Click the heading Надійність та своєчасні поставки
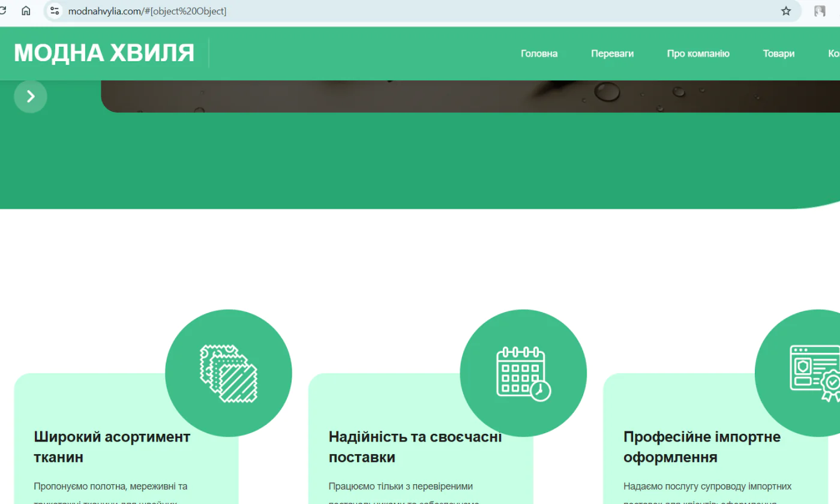Image resolution: width=840 pixels, height=504 pixels. (415, 447)
